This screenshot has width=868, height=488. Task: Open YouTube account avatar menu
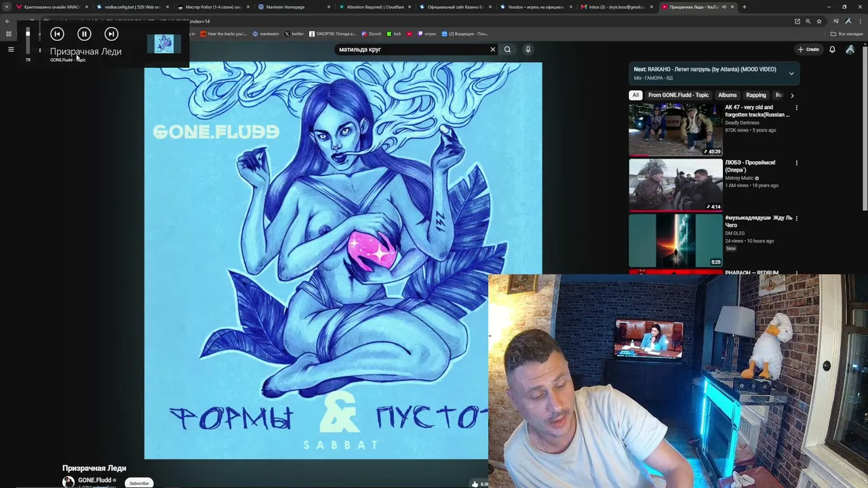[x=850, y=49]
